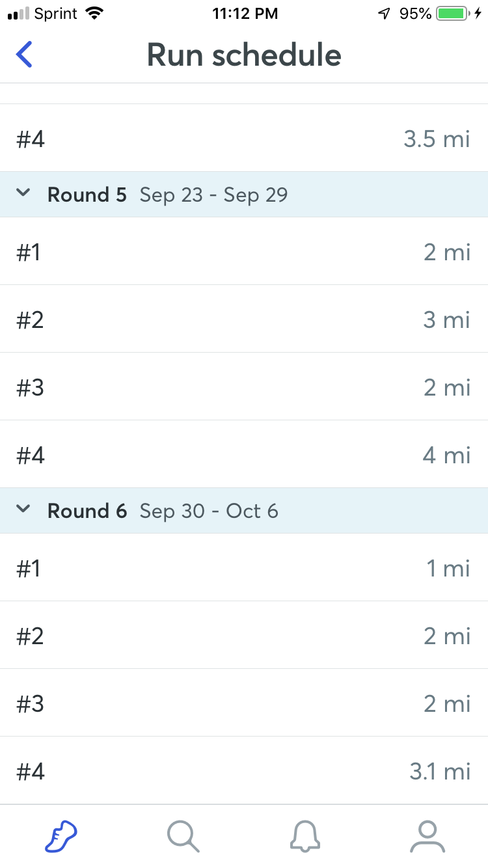Select Round 5 run #4, 4 mi
This screenshot has height=868, width=488.
point(244,455)
